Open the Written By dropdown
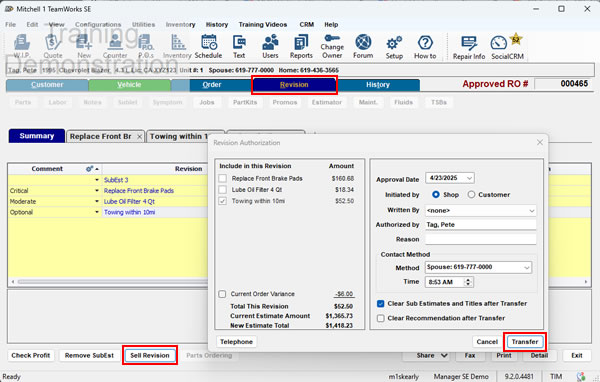 532,211
